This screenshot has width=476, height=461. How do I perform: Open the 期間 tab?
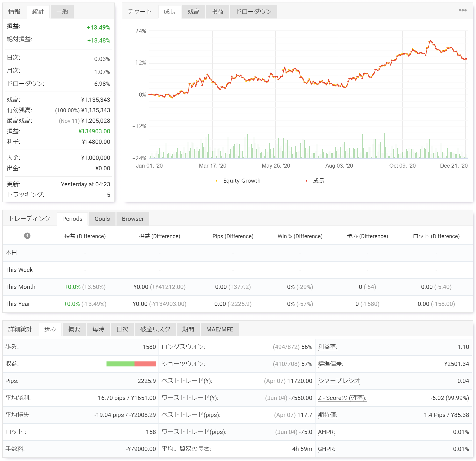(x=188, y=329)
